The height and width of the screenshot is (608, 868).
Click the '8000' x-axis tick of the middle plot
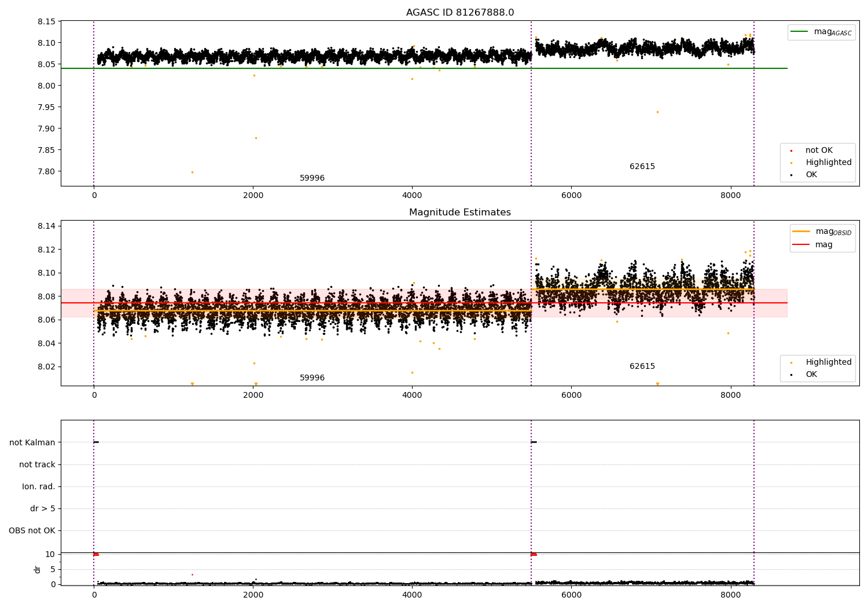pos(730,395)
